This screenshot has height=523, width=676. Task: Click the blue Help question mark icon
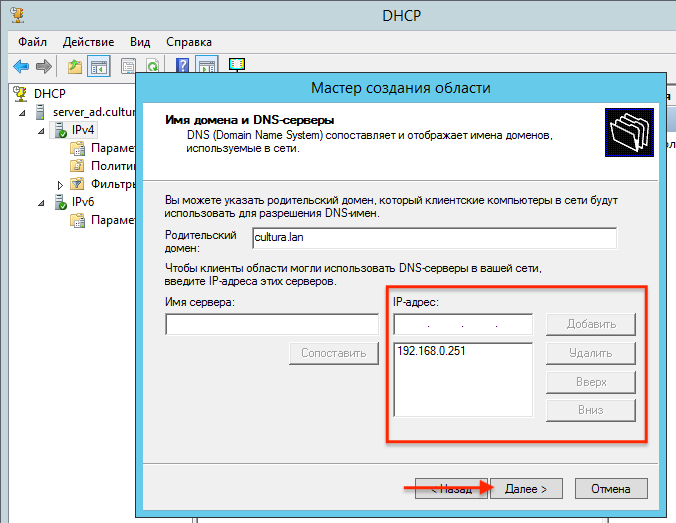[183, 67]
